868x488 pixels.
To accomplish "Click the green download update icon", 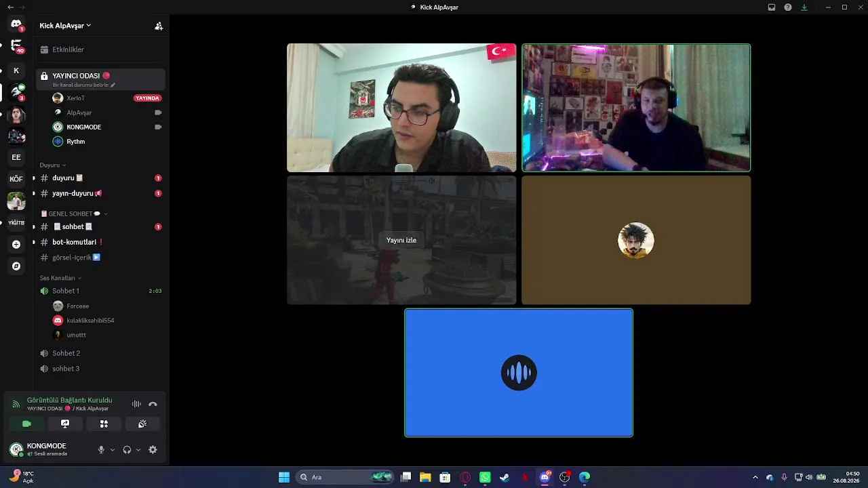I will click(804, 7).
